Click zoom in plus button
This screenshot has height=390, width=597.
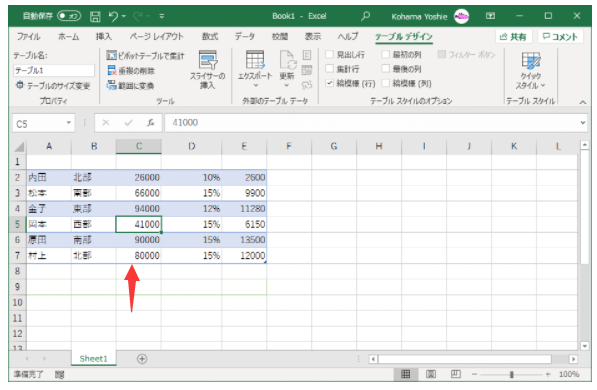tap(548, 374)
